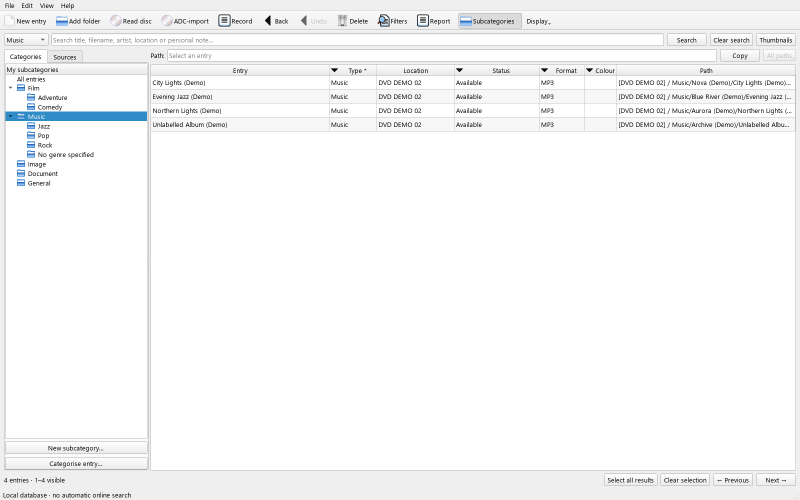The width and height of the screenshot is (800, 500).
Task: Go to the Next page
Action: [776, 480]
